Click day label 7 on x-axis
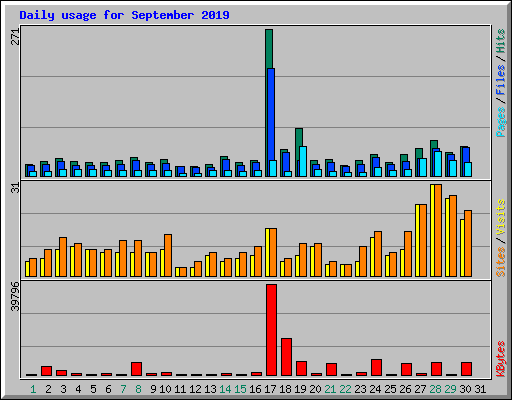Image resolution: width=512 pixels, height=400 pixels. pyautogui.click(x=123, y=389)
